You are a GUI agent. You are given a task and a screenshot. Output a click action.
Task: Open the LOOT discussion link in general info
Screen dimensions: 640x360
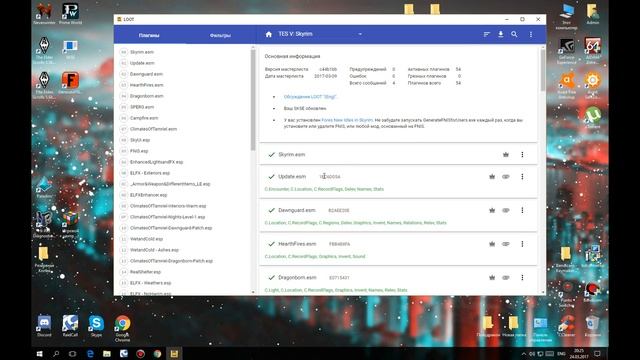click(310, 97)
